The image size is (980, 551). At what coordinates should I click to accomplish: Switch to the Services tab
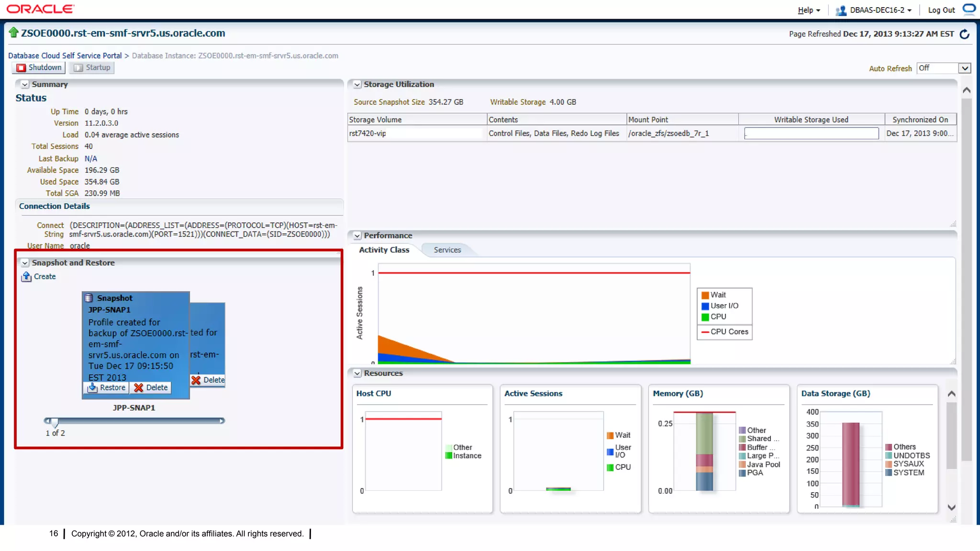[447, 250]
